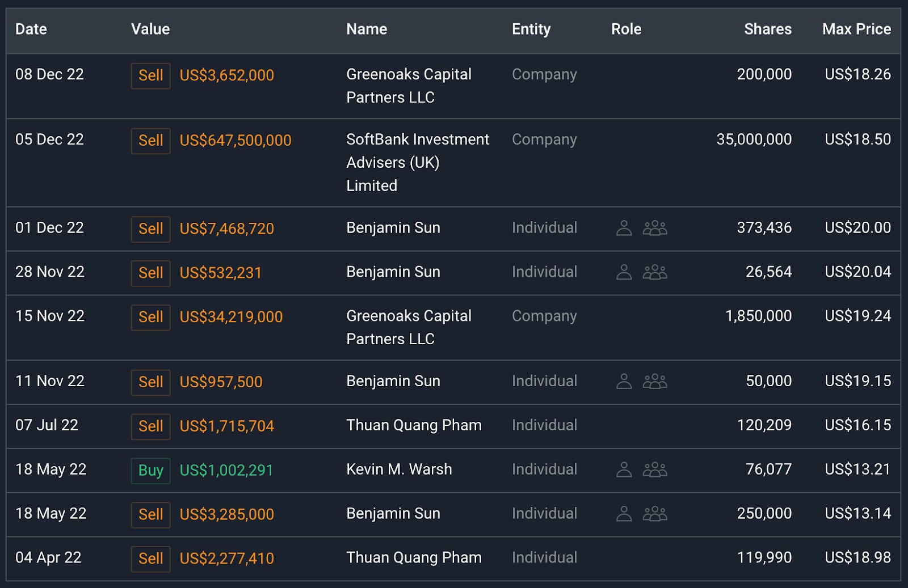Click max price US$18.50
908x588 pixels.
tap(857, 139)
